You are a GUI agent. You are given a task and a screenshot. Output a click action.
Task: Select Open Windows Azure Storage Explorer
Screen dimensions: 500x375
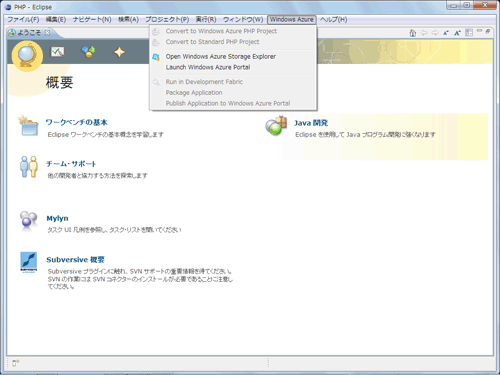pyautogui.click(x=233, y=57)
